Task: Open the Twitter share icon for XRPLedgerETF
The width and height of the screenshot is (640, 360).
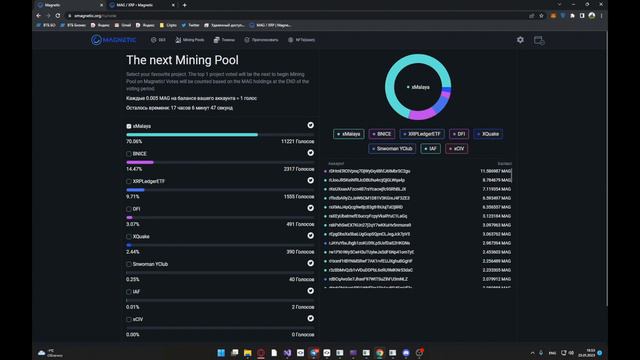Action: (x=311, y=180)
